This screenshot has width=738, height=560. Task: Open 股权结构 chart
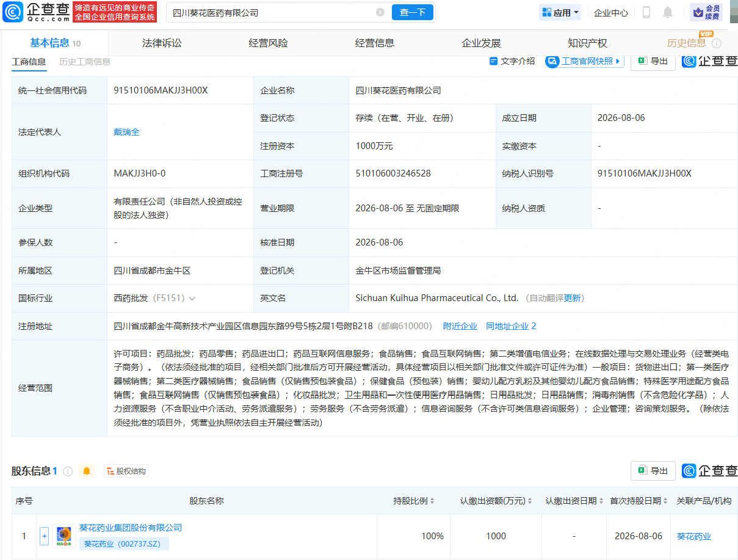point(126,471)
